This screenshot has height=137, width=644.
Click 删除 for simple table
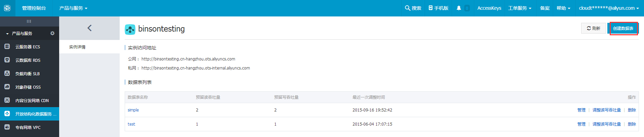point(632,110)
